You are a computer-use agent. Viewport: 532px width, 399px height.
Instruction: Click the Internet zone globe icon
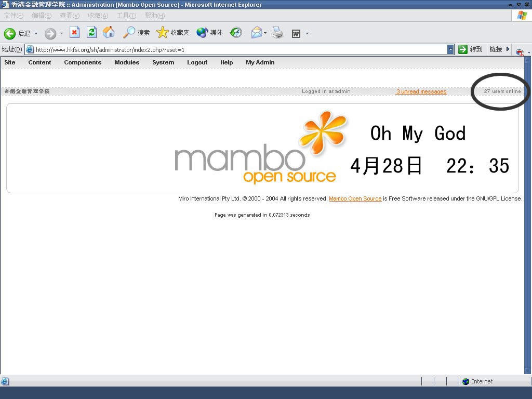tap(466, 381)
